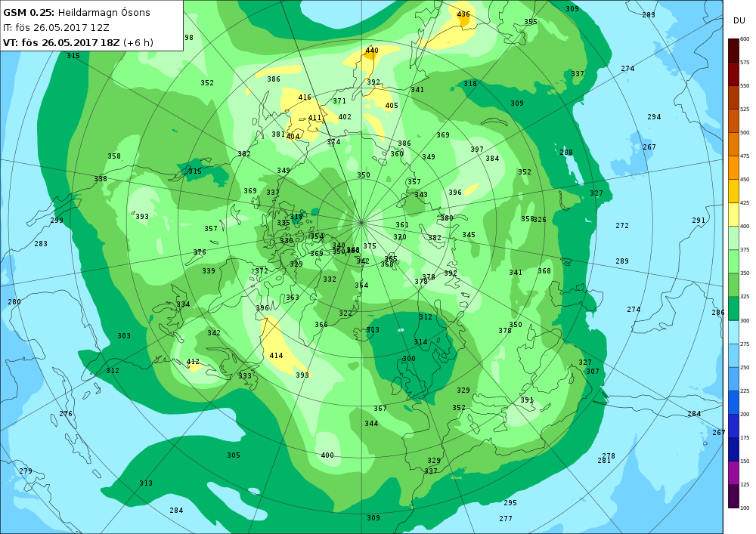Pick the deep blue legend band between 175 and 200
Screen dimensions: 756x534
(733, 426)
